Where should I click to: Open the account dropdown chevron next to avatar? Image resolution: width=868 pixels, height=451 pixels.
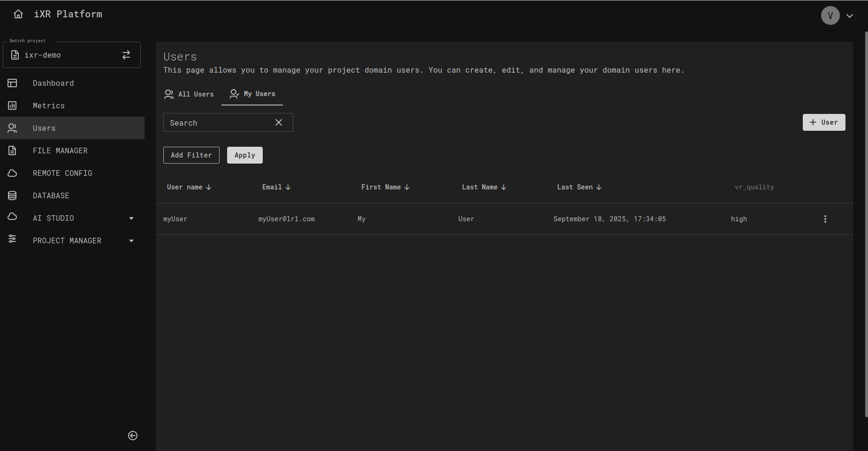[850, 15]
